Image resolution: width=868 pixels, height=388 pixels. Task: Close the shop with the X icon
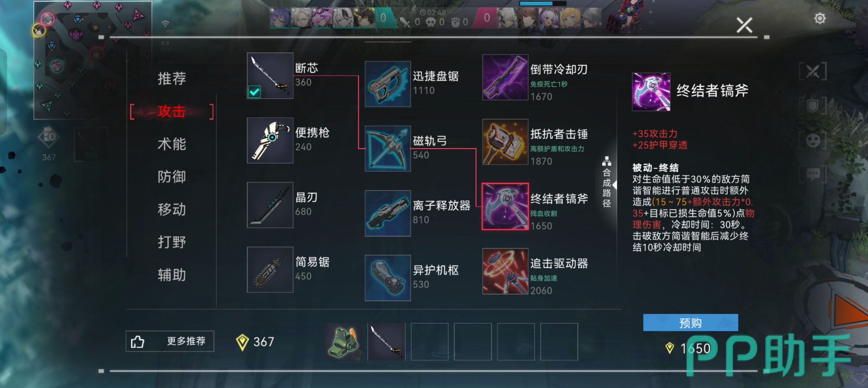[744, 25]
